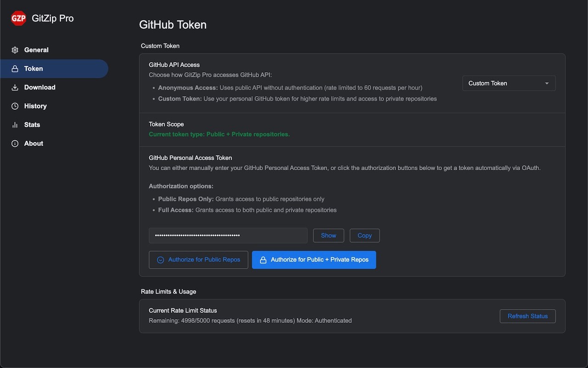Focus the masked personal access token field
The image size is (588, 368).
(x=228, y=236)
